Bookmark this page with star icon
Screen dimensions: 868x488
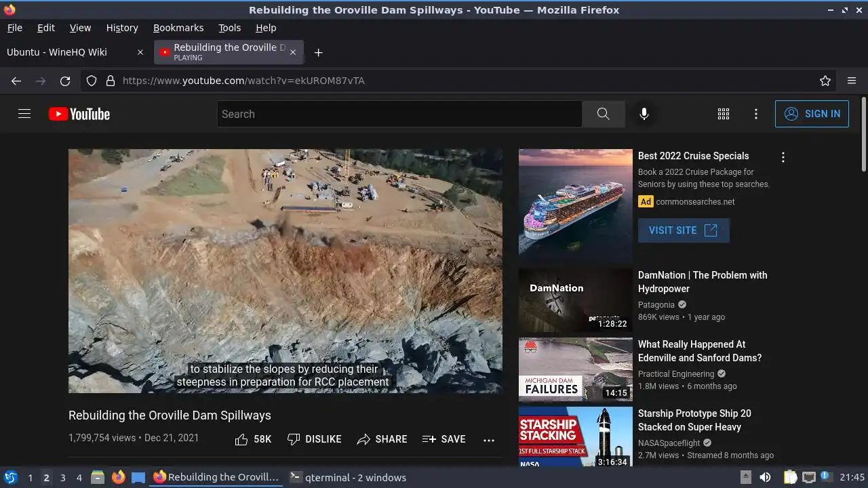825,81
